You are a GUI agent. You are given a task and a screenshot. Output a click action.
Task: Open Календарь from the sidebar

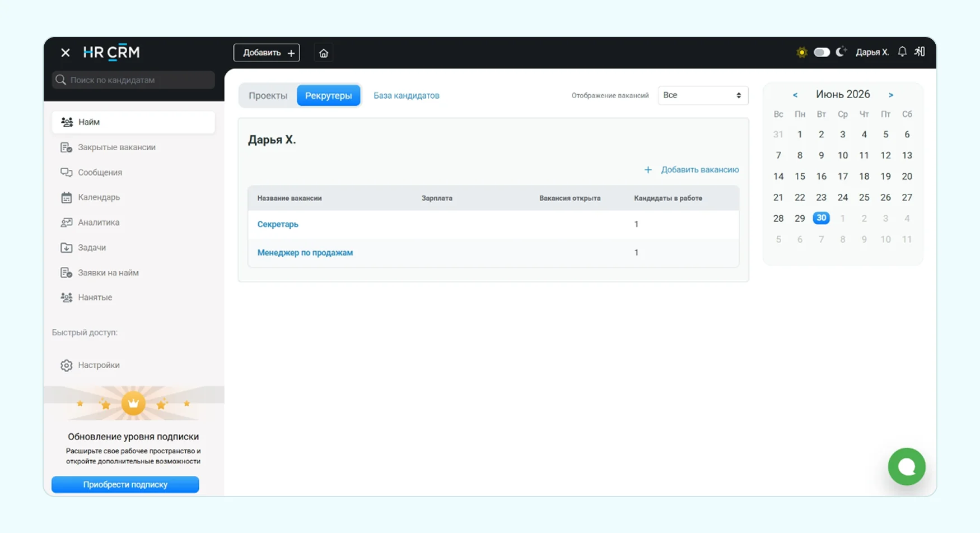[x=99, y=197]
